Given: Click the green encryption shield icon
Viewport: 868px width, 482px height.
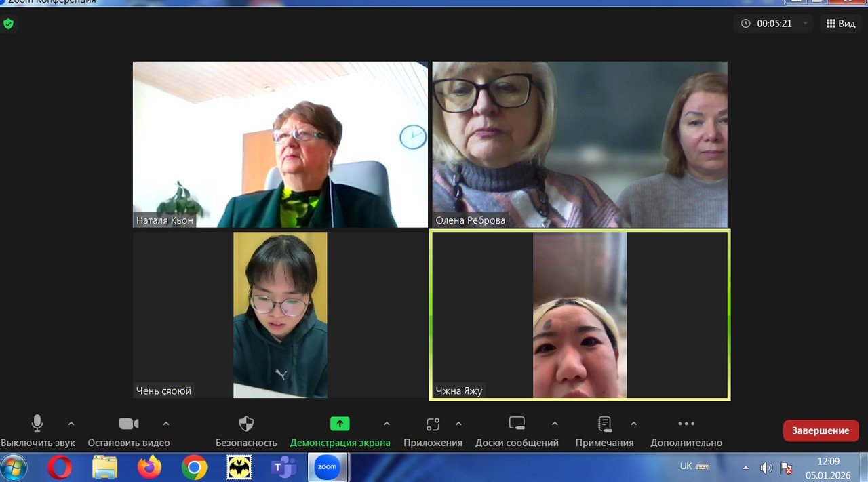Looking at the screenshot, I should (8, 24).
